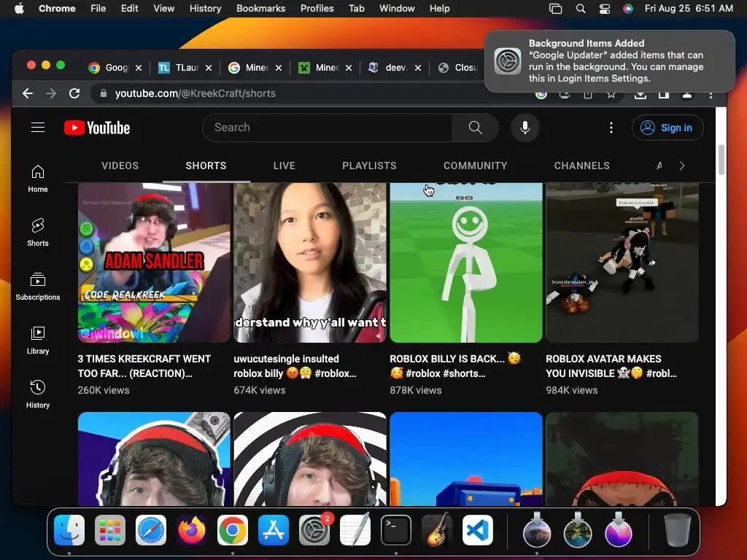Click the YouTube logo

[97, 128]
